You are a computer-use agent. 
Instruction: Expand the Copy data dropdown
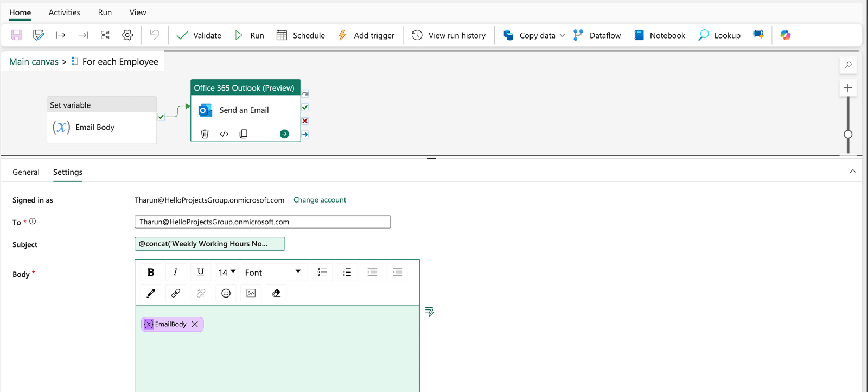[x=562, y=35]
